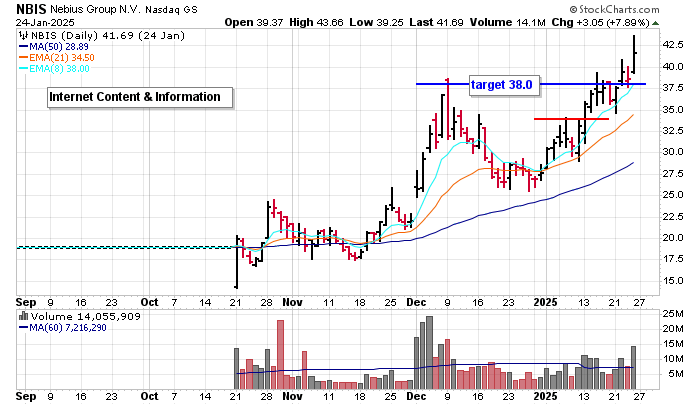Image resolution: width=700 pixels, height=405 pixels.
Task: Click Dec on the price chart date axis
Action: pos(416,302)
